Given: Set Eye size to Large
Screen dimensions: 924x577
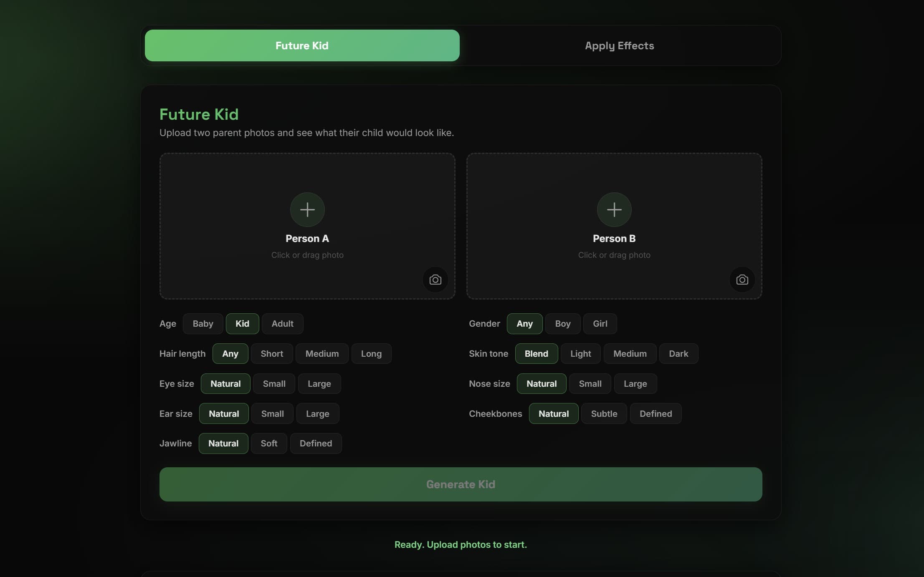Looking at the screenshot, I should point(319,384).
